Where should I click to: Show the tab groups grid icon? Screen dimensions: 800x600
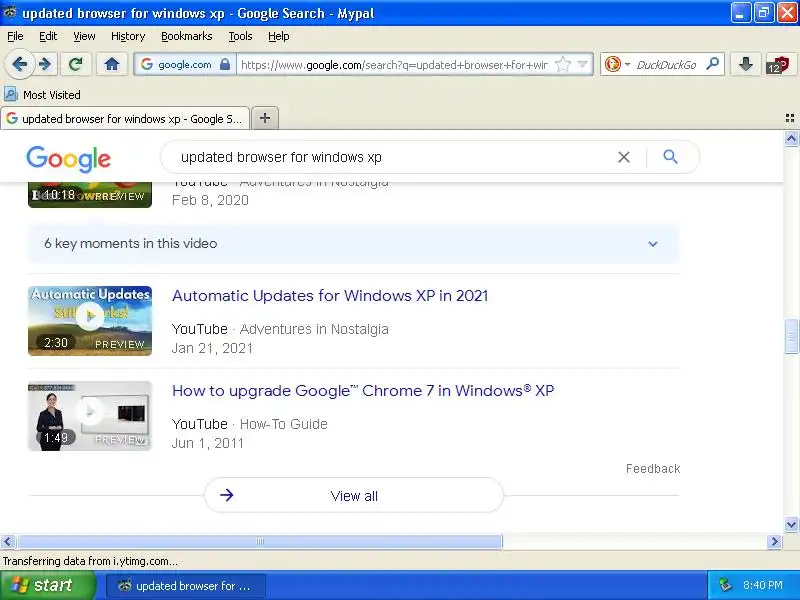[790, 118]
